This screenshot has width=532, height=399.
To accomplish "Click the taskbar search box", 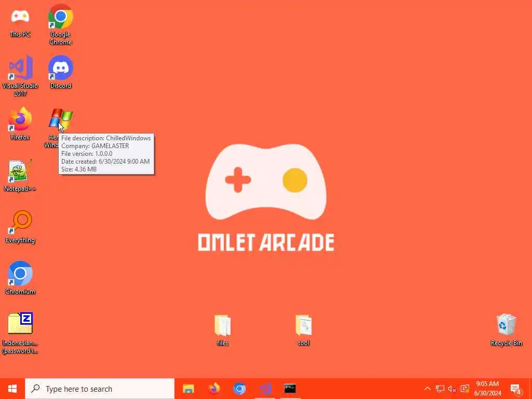I will point(100,389).
